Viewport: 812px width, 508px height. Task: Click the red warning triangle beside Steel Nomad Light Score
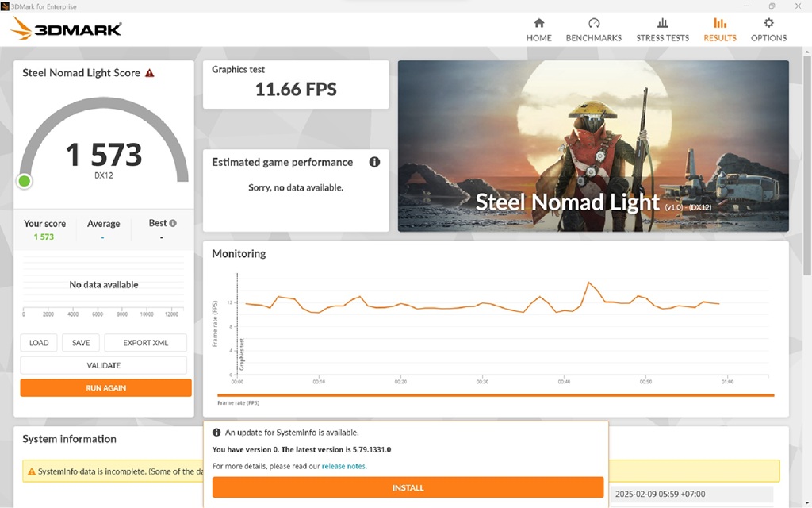tap(150, 73)
